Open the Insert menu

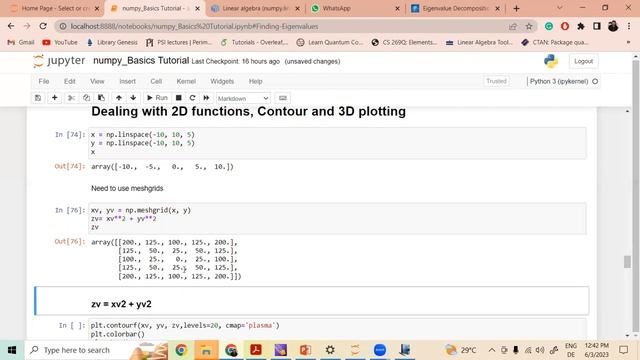point(127,81)
